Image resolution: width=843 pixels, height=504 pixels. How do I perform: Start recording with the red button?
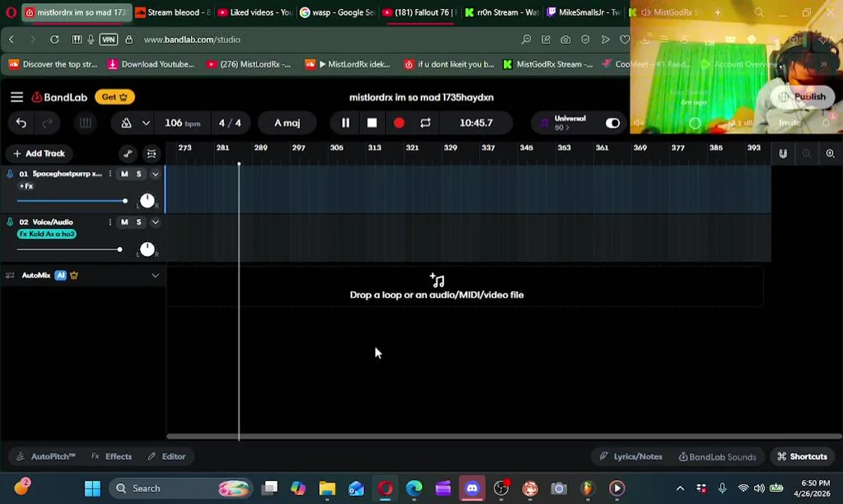(398, 123)
